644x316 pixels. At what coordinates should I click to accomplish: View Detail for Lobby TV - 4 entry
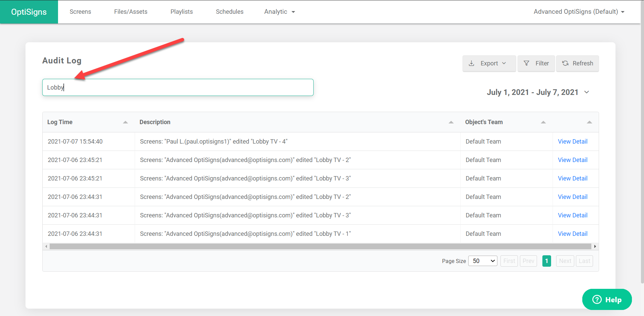(x=573, y=142)
